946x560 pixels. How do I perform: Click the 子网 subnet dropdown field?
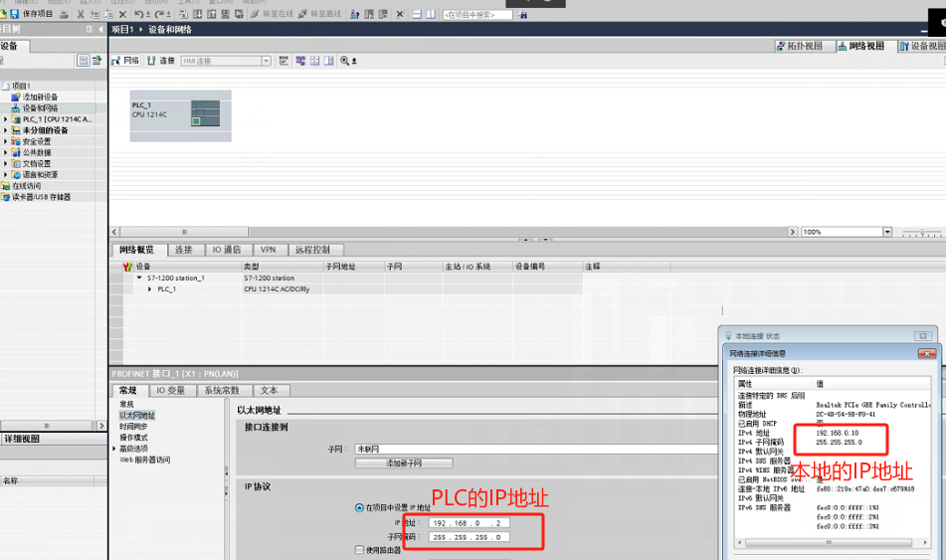(x=536, y=449)
